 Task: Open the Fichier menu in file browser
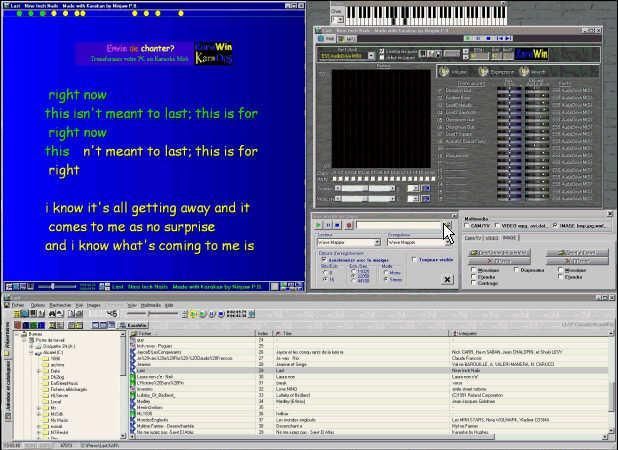click(17, 305)
